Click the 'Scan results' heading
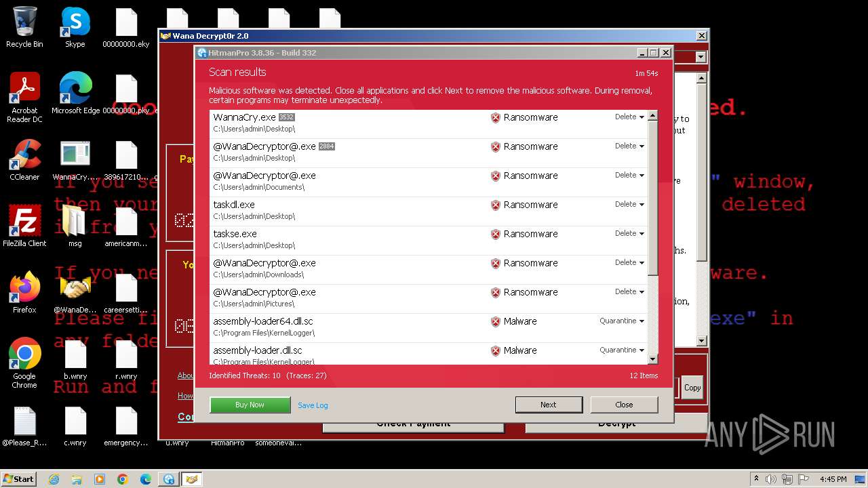Screen dimensions: 868x488 pyautogui.click(x=237, y=72)
